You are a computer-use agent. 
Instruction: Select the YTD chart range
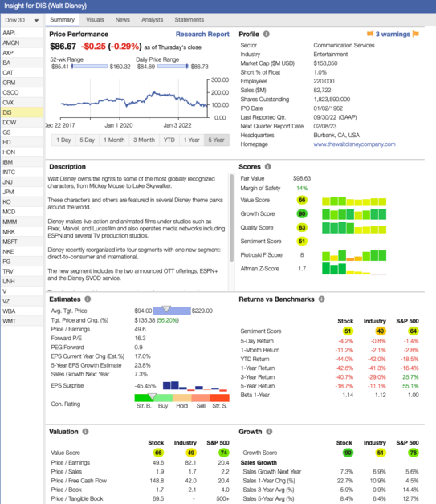(169, 140)
